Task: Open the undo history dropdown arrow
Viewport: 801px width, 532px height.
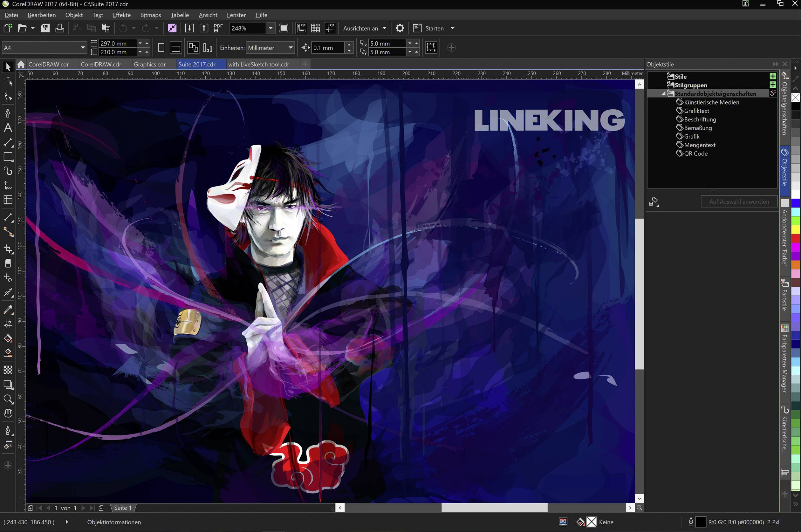Action: [x=133, y=28]
